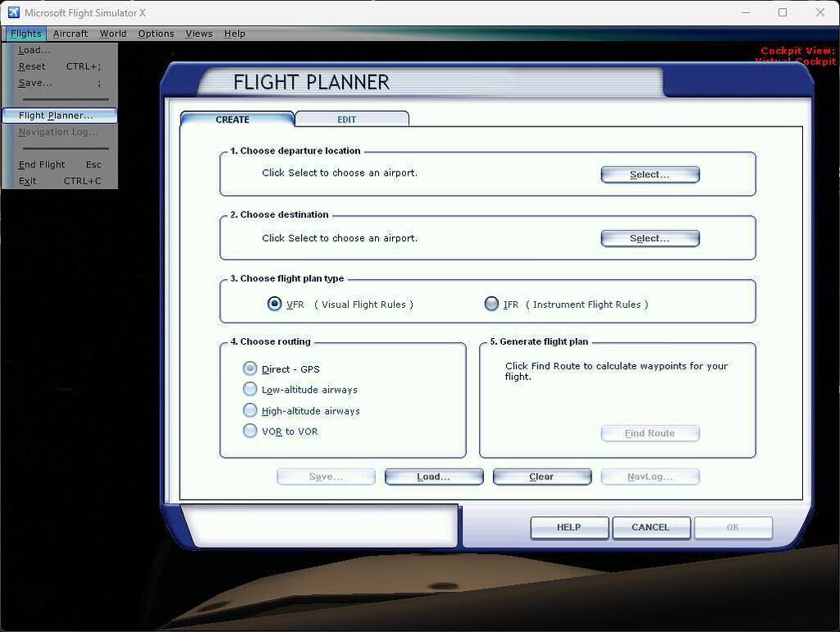
Task: Open the Options menu
Action: [x=156, y=34]
